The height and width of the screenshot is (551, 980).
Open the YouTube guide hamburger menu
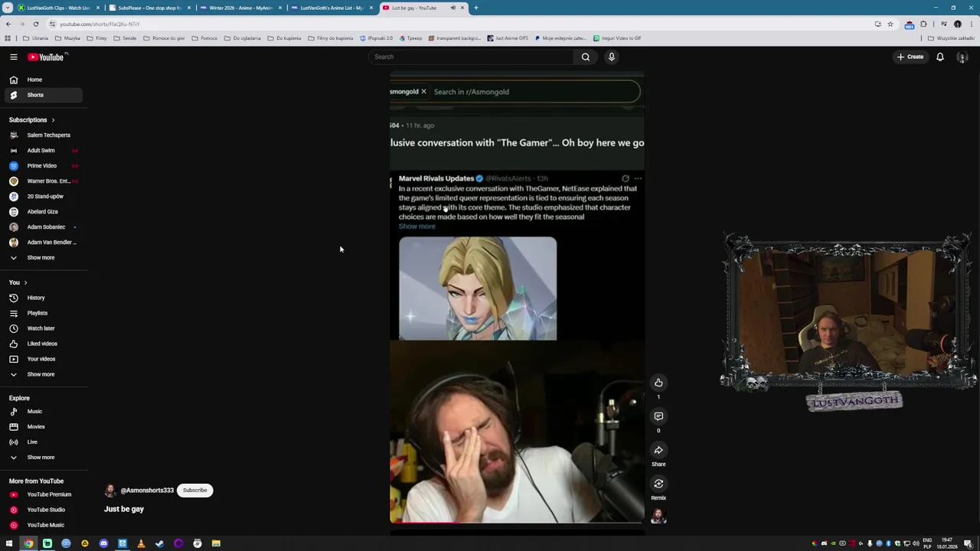[13, 57]
